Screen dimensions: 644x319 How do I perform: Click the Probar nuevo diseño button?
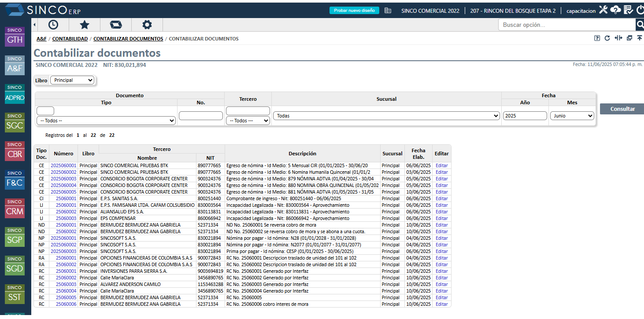click(354, 11)
